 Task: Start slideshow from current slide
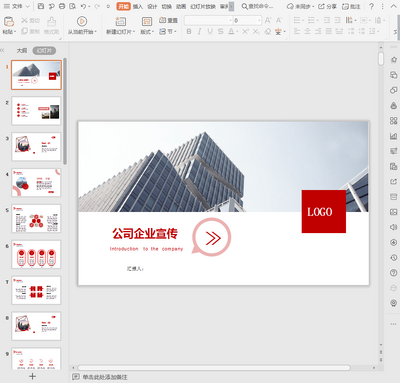(82, 21)
